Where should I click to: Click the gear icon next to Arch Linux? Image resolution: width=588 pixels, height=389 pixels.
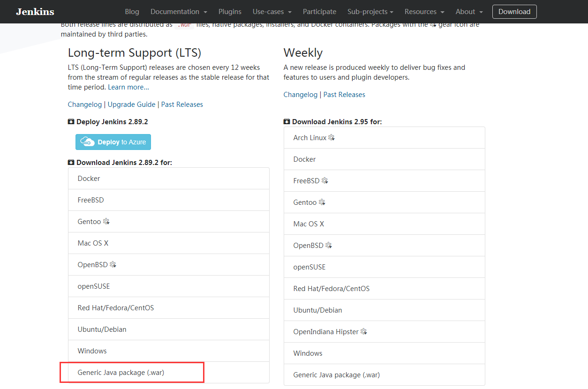(332, 137)
